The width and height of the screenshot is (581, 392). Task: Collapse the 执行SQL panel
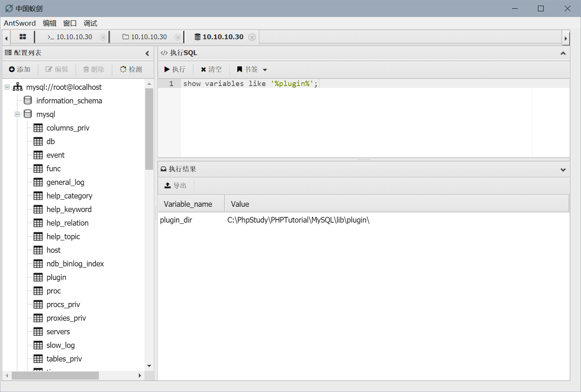(x=563, y=53)
